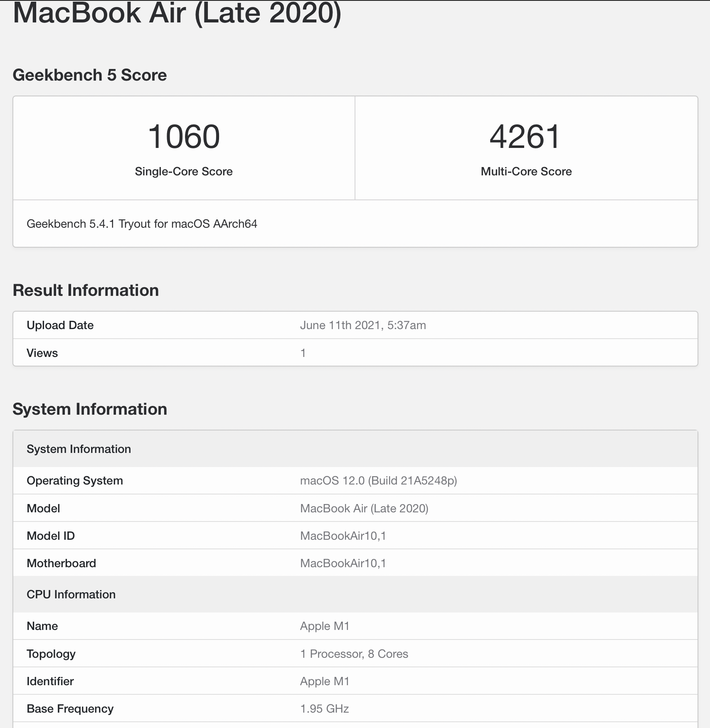Click the Views row label
Image resolution: width=710 pixels, height=728 pixels.
click(42, 353)
